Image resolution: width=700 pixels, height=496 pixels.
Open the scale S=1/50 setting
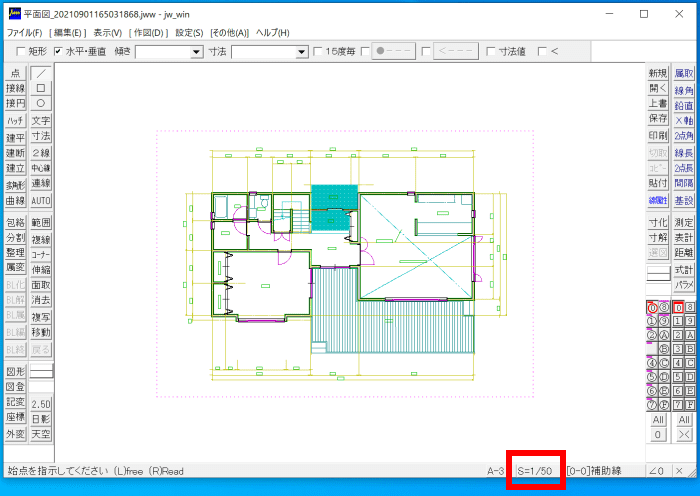coord(535,471)
